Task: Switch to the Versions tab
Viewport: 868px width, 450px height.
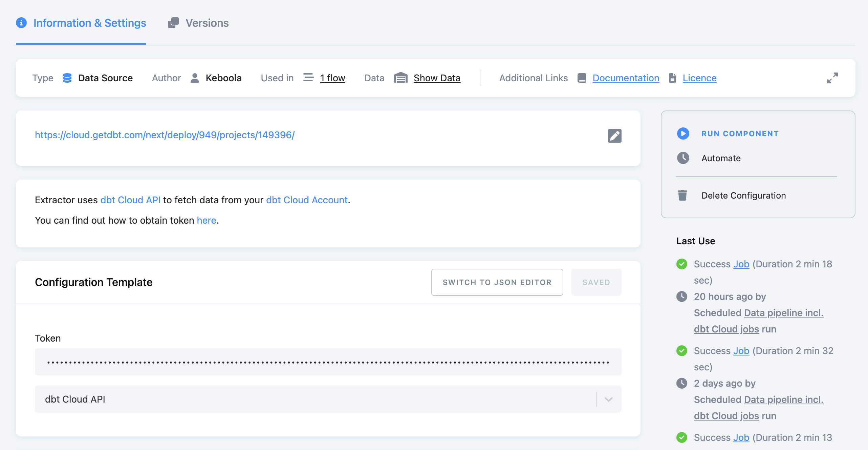Action: (198, 23)
